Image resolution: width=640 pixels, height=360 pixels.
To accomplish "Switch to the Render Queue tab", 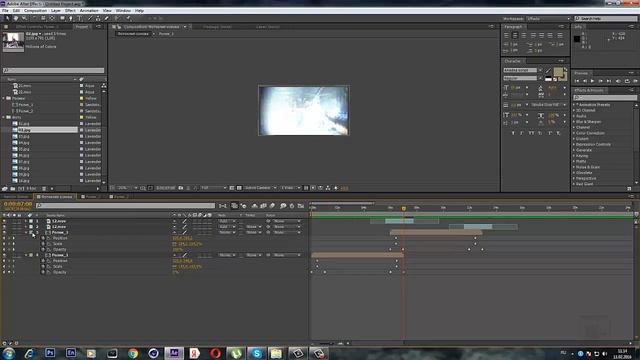I will [16, 197].
